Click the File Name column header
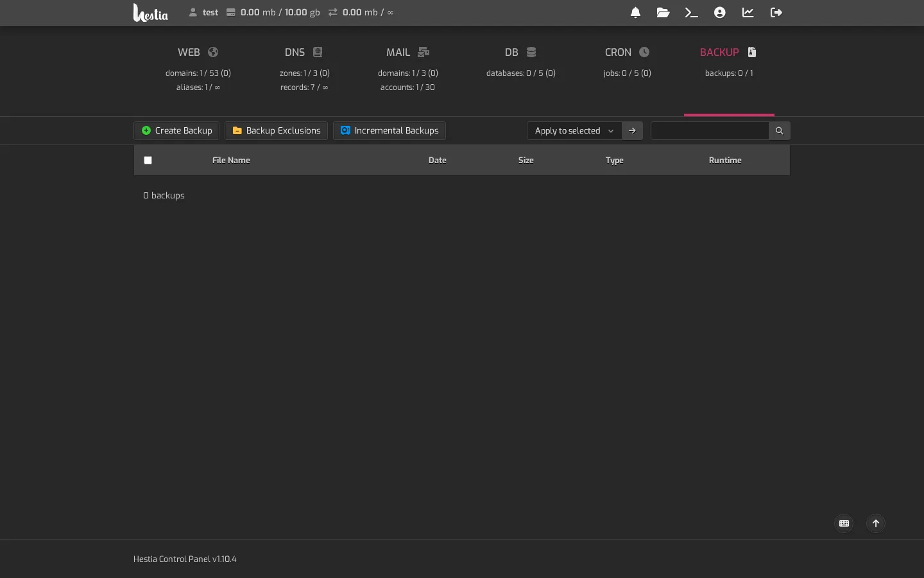The height and width of the screenshot is (578, 924). click(231, 160)
